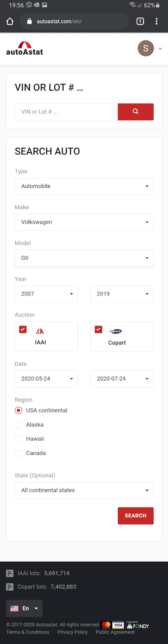
Task: Open the Terms & Conditions link
Action: [27, 632]
